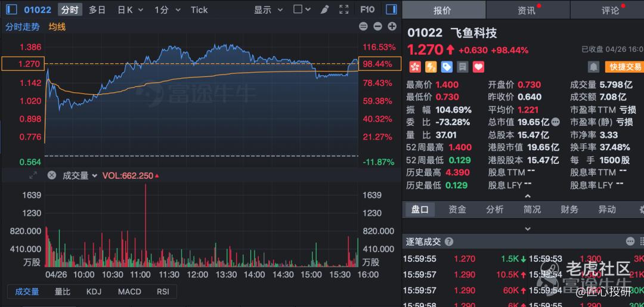Image resolution: width=644 pixels, height=307 pixels.
Task: Select the 盘口 order book tab
Action: (x=420, y=209)
